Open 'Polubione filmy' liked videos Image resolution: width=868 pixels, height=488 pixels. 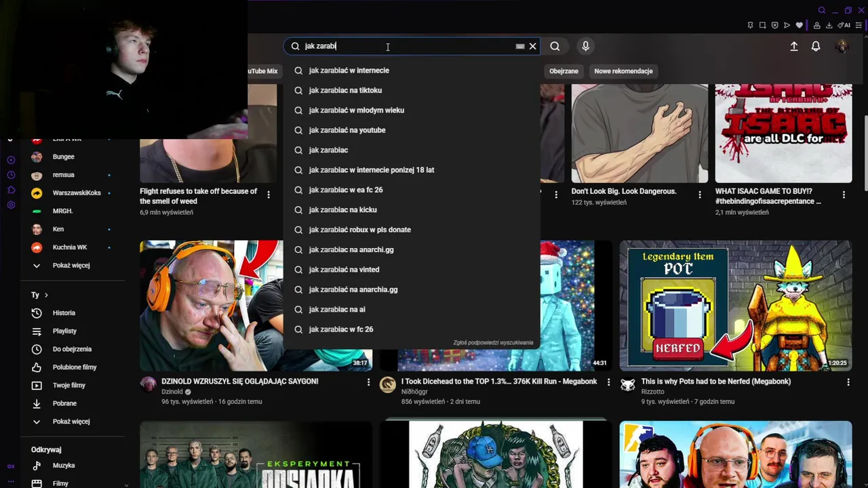(73, 367)
